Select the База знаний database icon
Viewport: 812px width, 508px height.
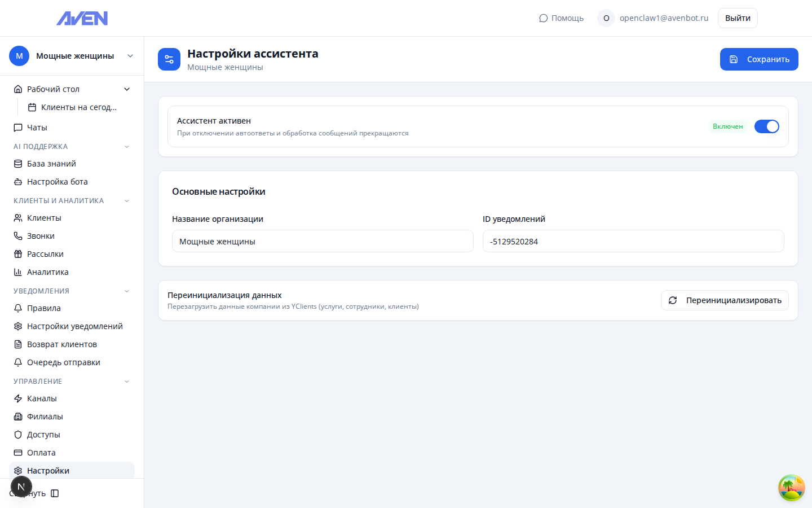17,163
